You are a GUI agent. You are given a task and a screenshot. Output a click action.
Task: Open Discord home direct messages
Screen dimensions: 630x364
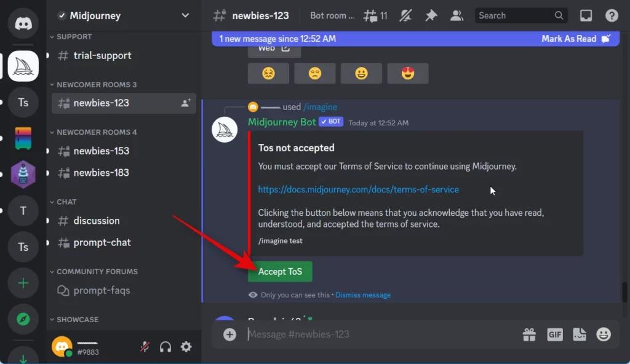click(23, 23)
